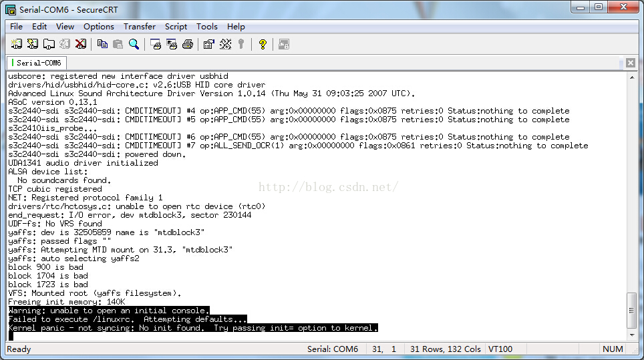Click the Connect toolbar icon

[17, 44]
